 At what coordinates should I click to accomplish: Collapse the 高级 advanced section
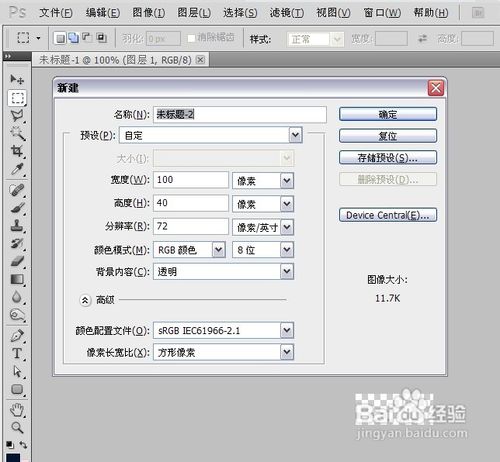(x=85, y=300)
